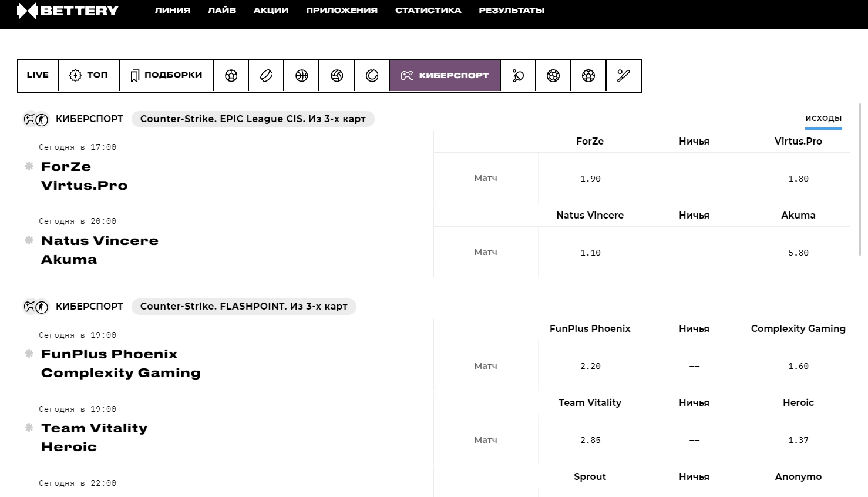Select the tennis ball sport icon
Image resolution: width=868 pixels, height=497 pixels.
372,75
